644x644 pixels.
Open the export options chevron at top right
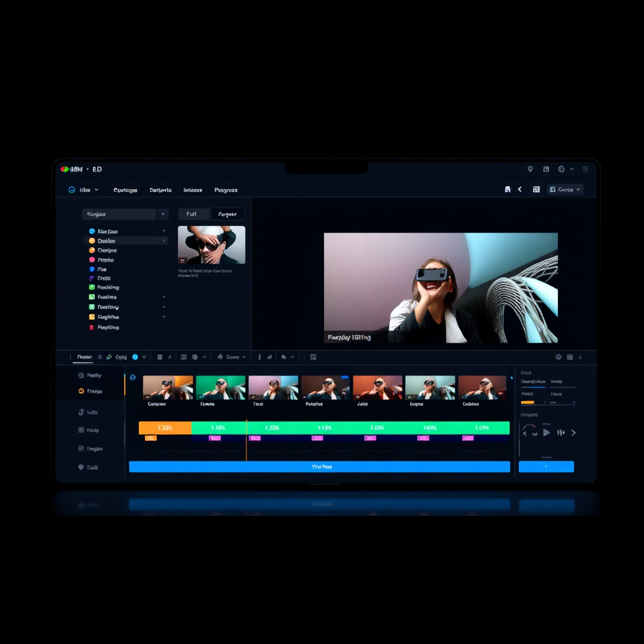[577, 189]
